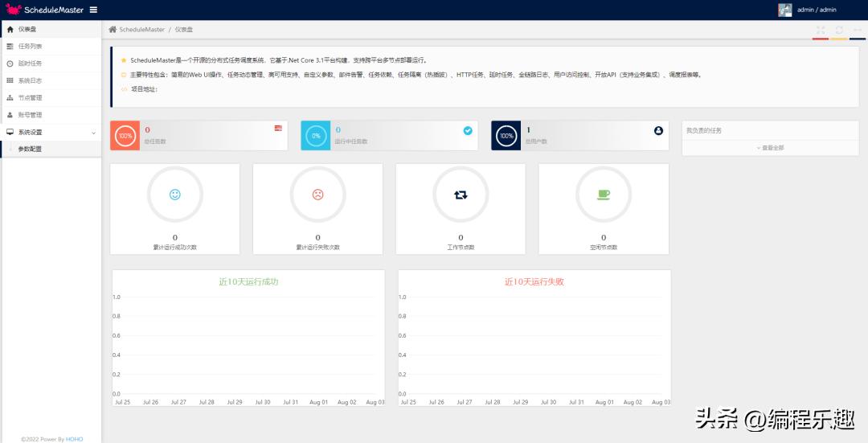Click the red task list icon on 总任务数 card
The image size is (868, 443).
278,128
